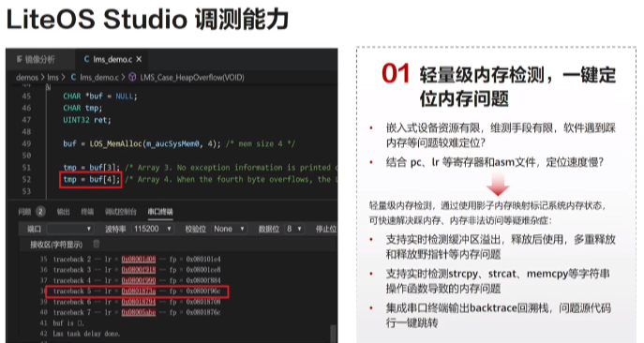
Task: Click the C file icon in the breadcrumb
Action: click(x=73, y=77)
